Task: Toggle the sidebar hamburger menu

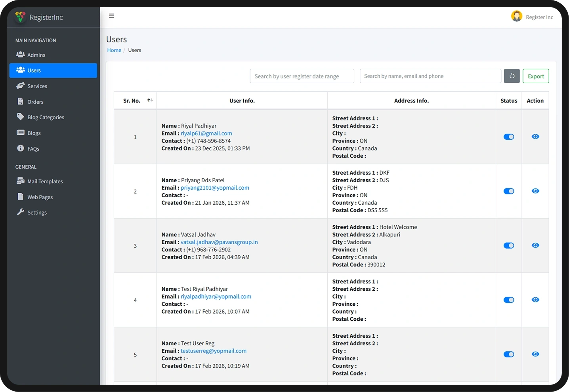Action: pos(112,16)
